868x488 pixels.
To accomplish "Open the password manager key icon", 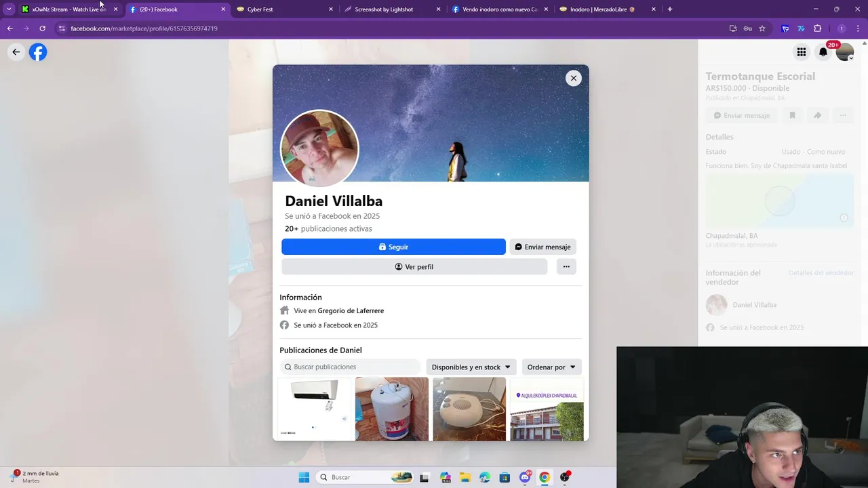I will (x=747, y=28).
